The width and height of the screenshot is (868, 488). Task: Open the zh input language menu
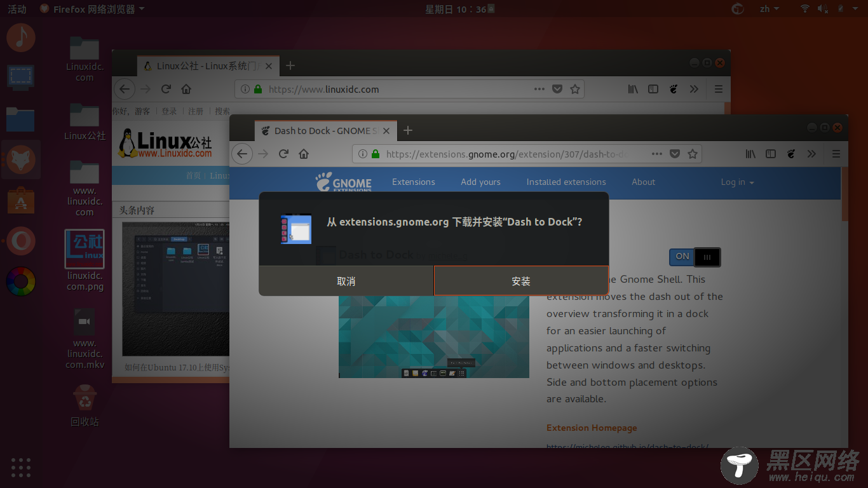(x=769, y=9)
